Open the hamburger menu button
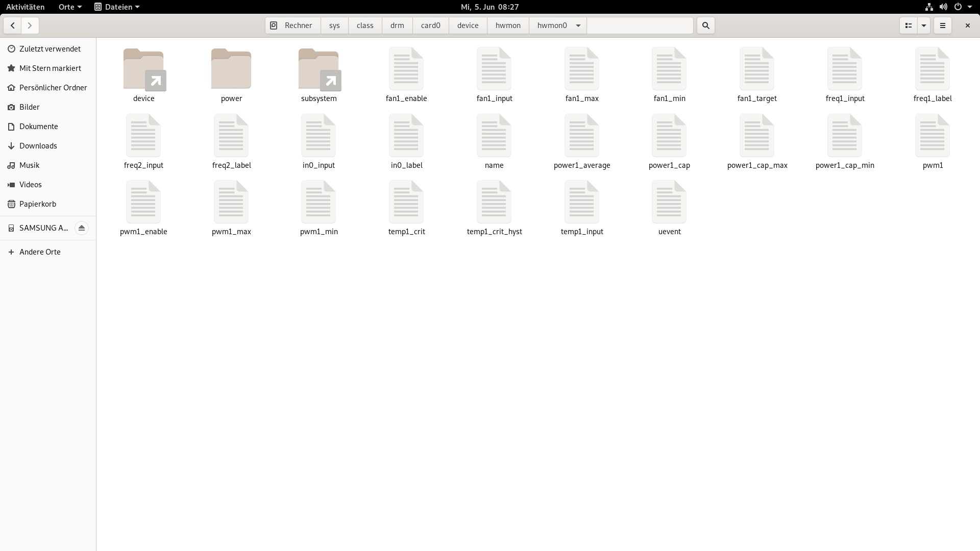This screenshot has width=980, height=551. point(943,26)
